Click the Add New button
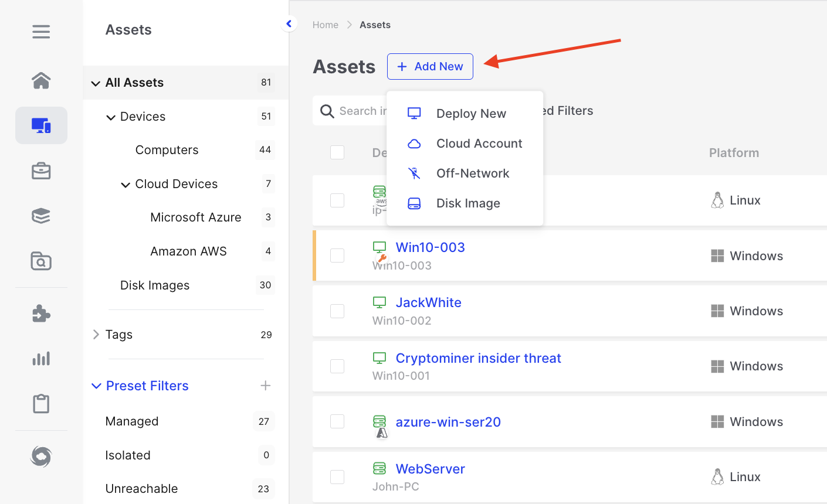The image size is (827, 504). pyautogui.click(x=430, y=67)
